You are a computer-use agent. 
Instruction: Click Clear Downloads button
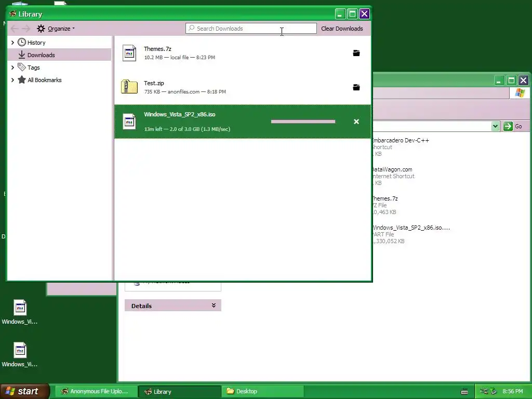tap(342, 29)
